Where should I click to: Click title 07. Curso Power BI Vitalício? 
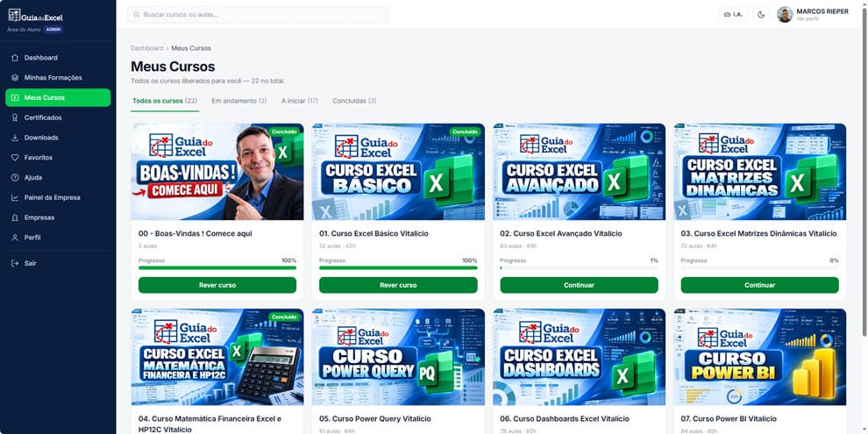pos(729,419)
